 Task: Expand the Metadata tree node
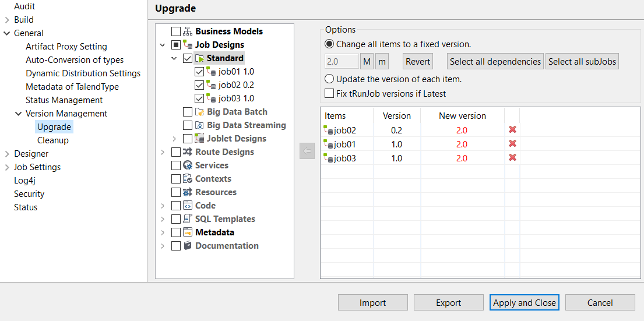163,232
